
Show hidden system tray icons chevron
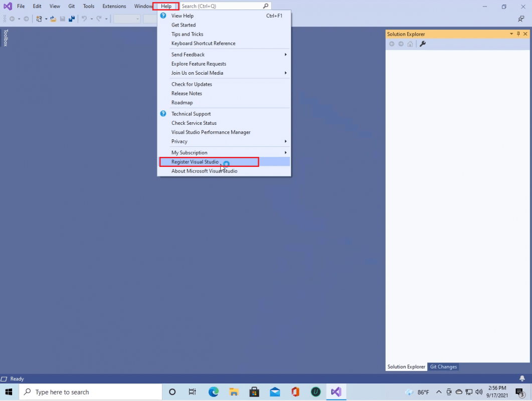coord(439,392)
